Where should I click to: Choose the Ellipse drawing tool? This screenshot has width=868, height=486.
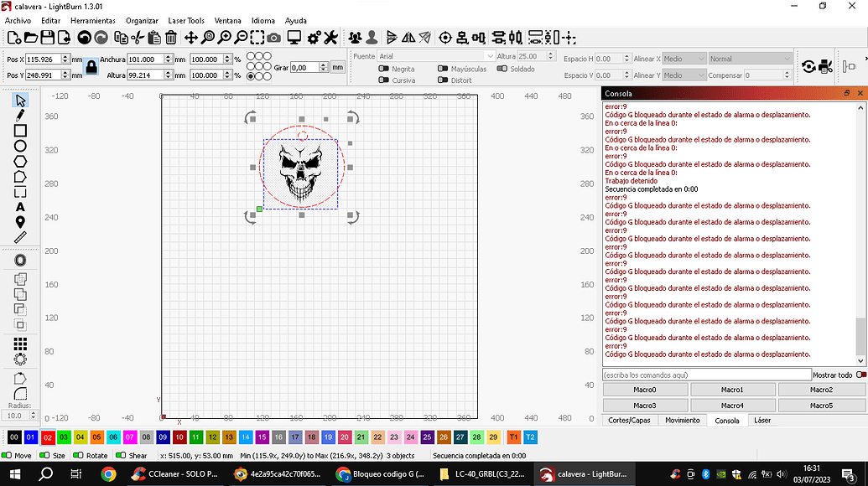[20, 146]
